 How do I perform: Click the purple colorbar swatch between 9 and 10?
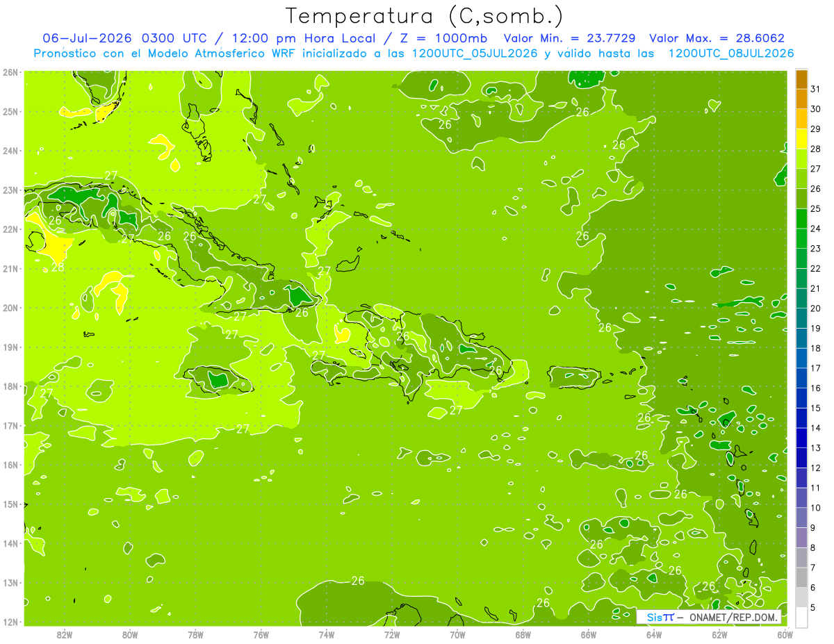point(801,518)
